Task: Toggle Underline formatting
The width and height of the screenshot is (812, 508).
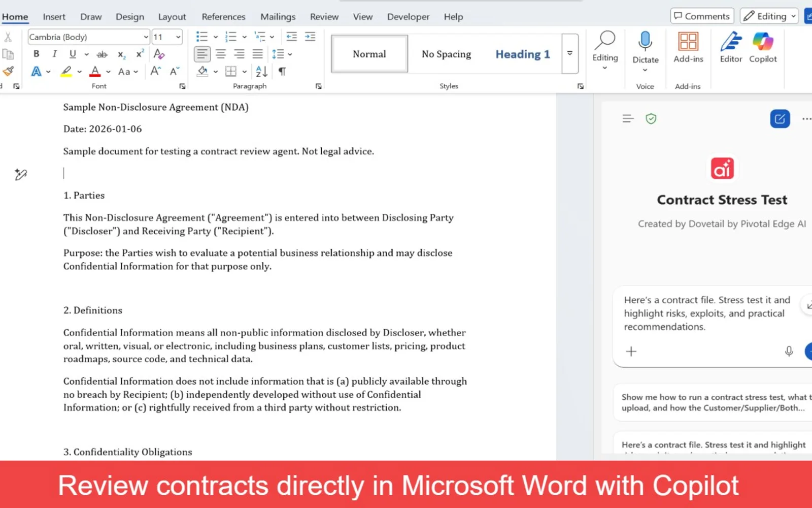Action: [x=73, y=54]
